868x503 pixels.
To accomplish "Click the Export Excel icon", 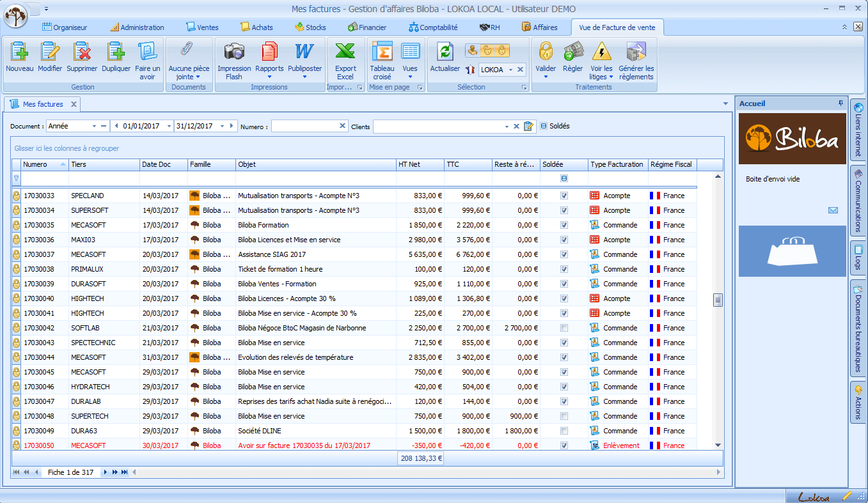I will click(x=345, y=52).
